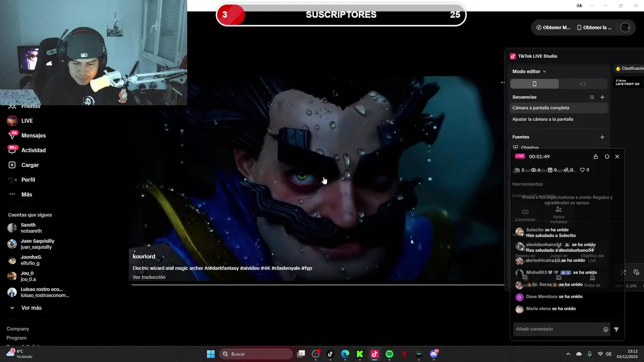Image resolution: width=644 pixels, height=362 pixels.
Task: Click Ver traducción under the caption
Action: (149, 277)
